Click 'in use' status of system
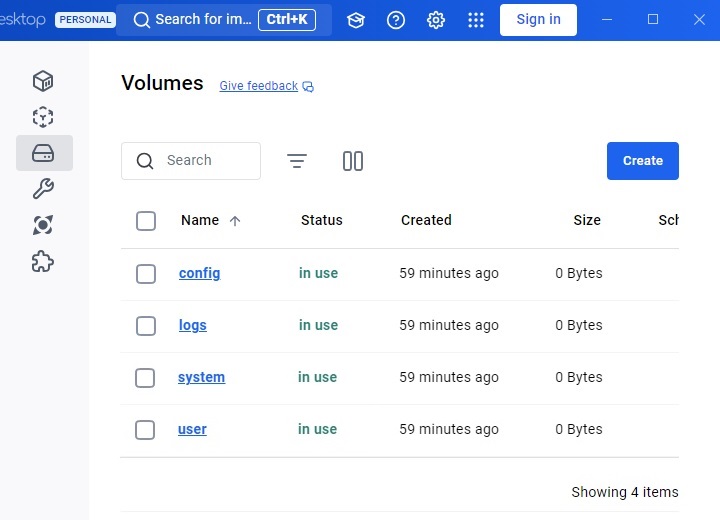 click(317, 377)
